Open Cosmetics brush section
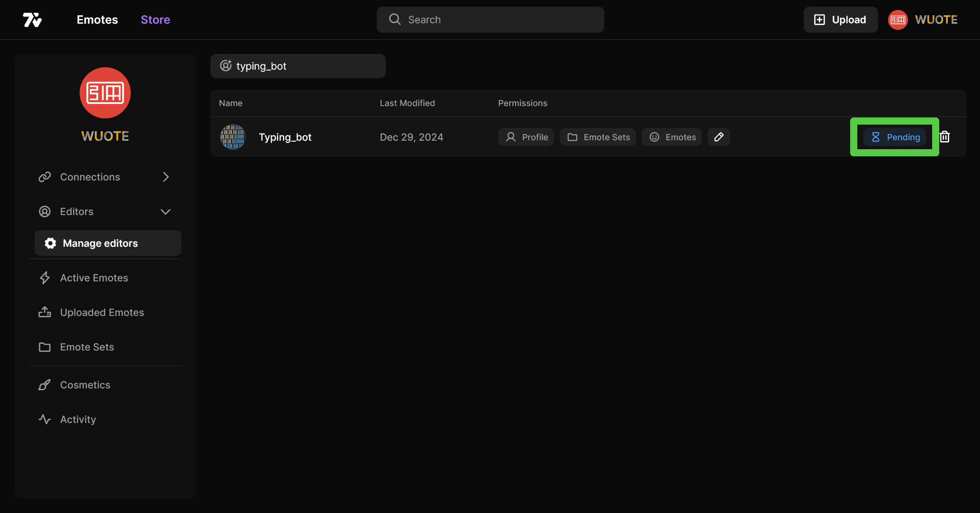 85,385
